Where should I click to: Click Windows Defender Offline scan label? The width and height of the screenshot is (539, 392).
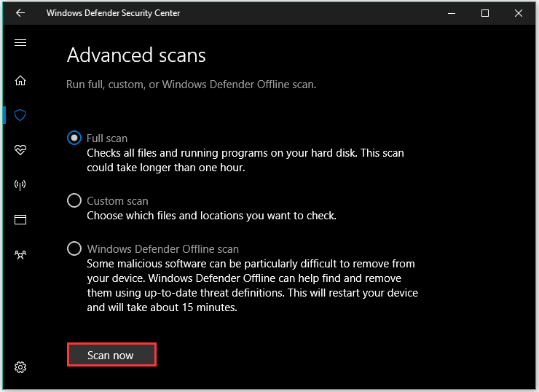click(x=162, y=249)
